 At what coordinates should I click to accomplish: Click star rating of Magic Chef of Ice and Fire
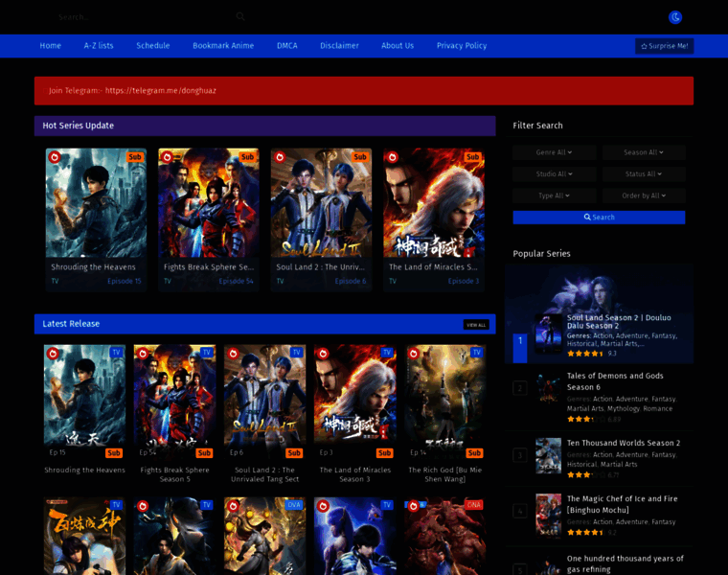pyautogui.click(x=585, y=532)
